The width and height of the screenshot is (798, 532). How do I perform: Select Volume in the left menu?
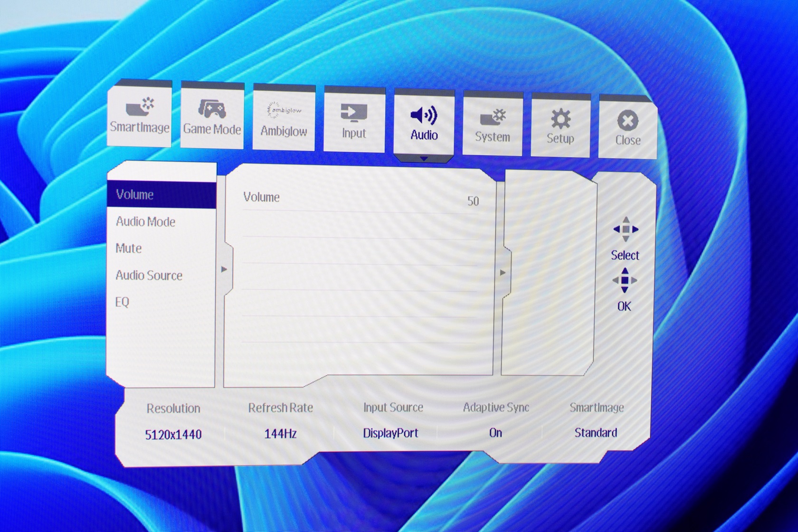pos(161,195)
